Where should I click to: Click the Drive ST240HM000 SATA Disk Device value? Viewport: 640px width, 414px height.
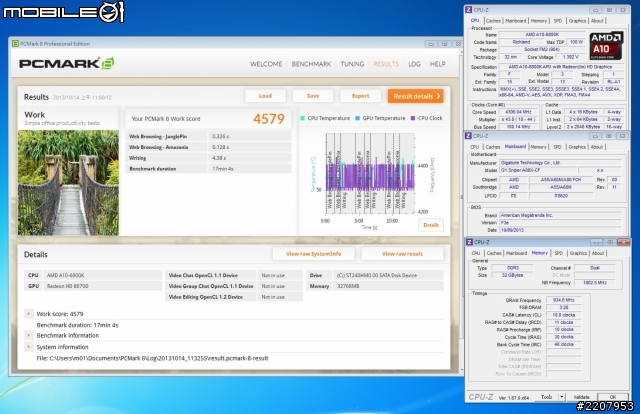(x=377, y=276)
